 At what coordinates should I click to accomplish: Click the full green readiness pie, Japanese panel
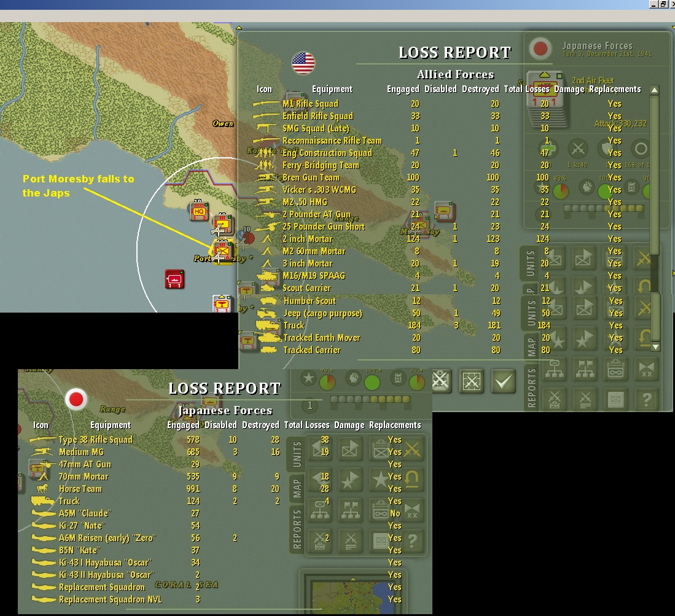[x=372, y=382]
